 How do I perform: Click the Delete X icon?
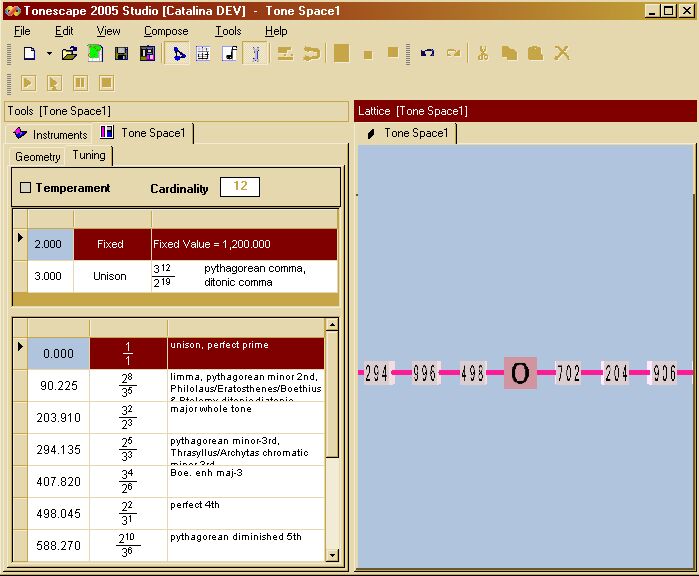pyautogui.click(x=562, y=53)
